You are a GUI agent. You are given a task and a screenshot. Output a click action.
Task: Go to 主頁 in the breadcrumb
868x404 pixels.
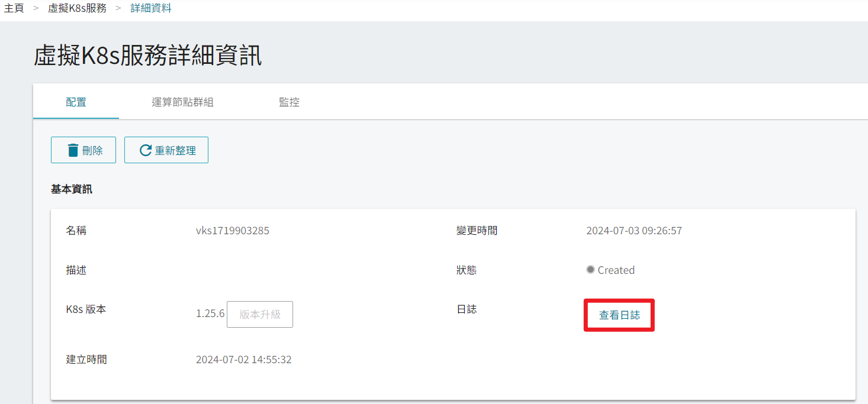point(14,9)
